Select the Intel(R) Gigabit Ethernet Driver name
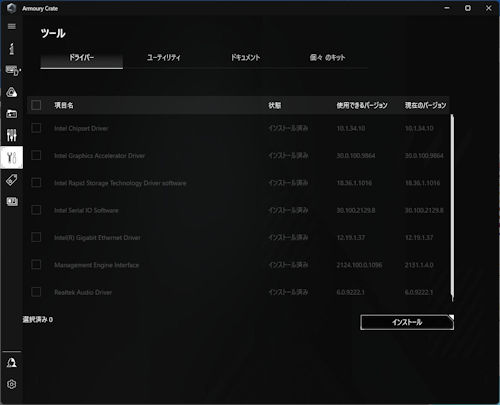 [x=97, y=238]
